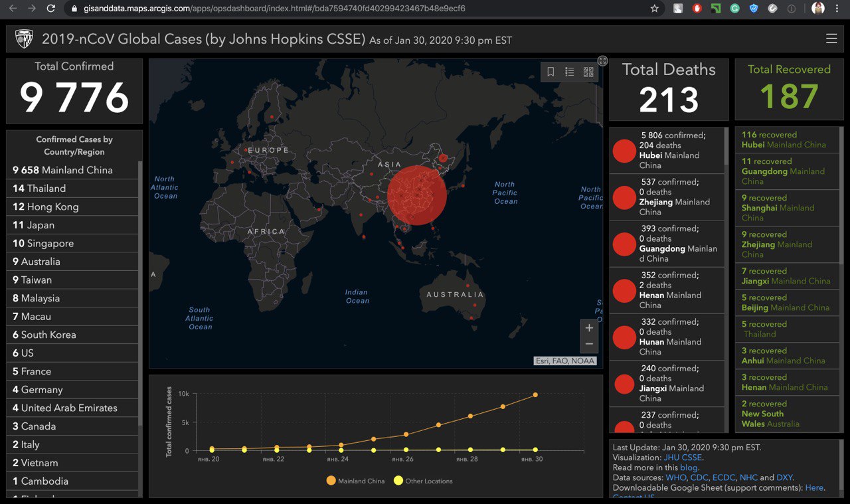This screenshot has height=504, width=850.
Task: Open the WHO data source link
Action: point(676,477)
